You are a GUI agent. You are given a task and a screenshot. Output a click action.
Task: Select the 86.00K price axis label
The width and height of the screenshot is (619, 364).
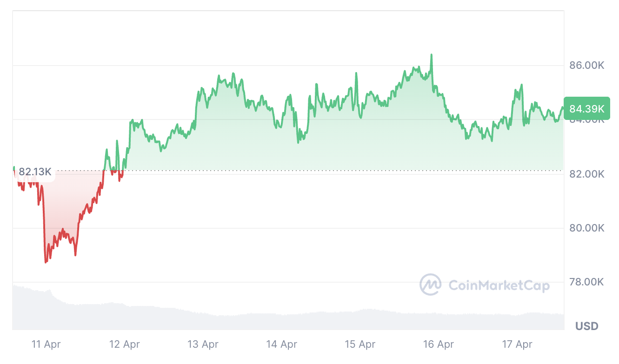pyautogui.click(x=586, y=66)
